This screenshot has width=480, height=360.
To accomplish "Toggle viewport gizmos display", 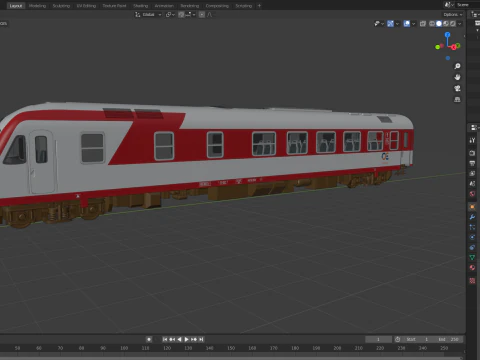I will 390,24.
